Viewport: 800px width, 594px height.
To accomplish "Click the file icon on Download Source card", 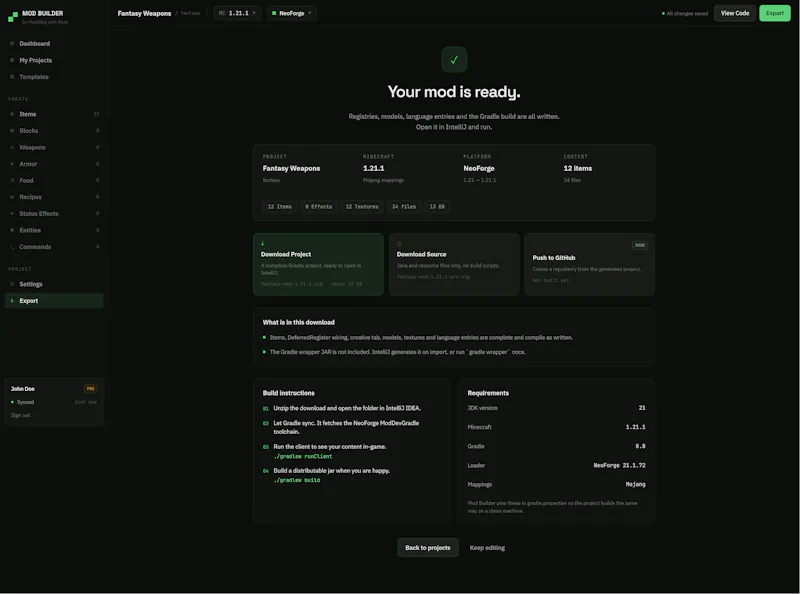I will click(399, 243).
